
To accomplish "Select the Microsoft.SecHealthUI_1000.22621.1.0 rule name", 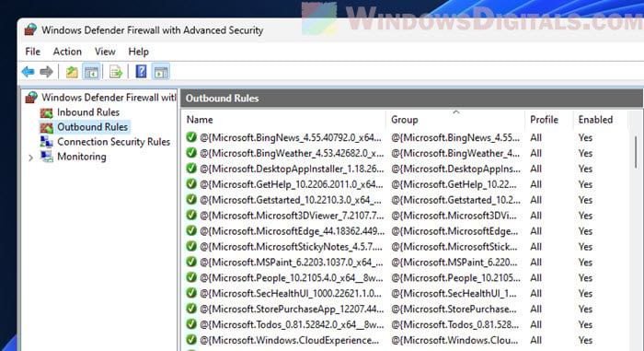I will pos(291,294).
